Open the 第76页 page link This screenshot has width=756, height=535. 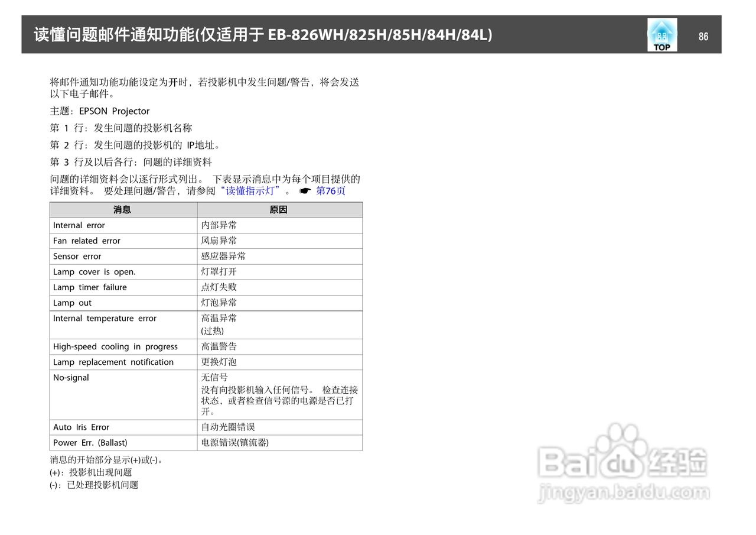330,190
